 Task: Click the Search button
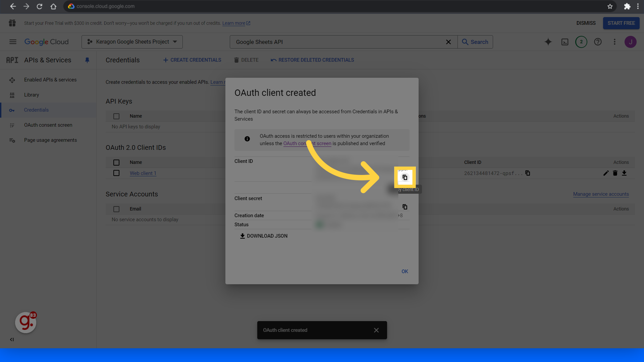click(475, 42)
